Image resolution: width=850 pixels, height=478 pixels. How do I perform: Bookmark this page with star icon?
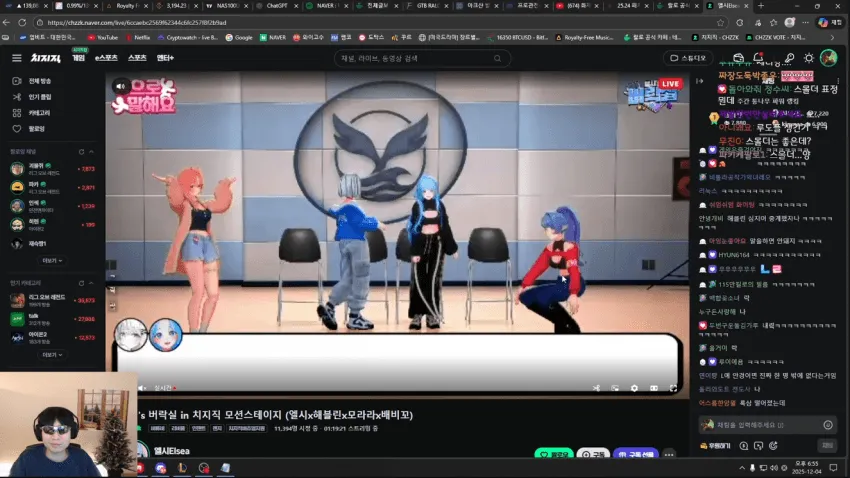[720, 23]
